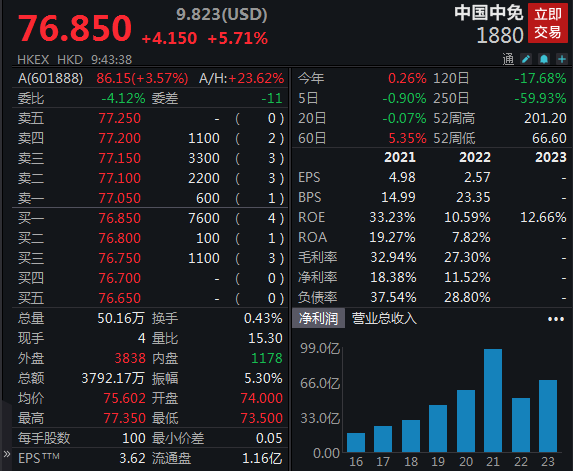
Task: Click the 均价 value 75.602
Action: (x=125, y=398)
